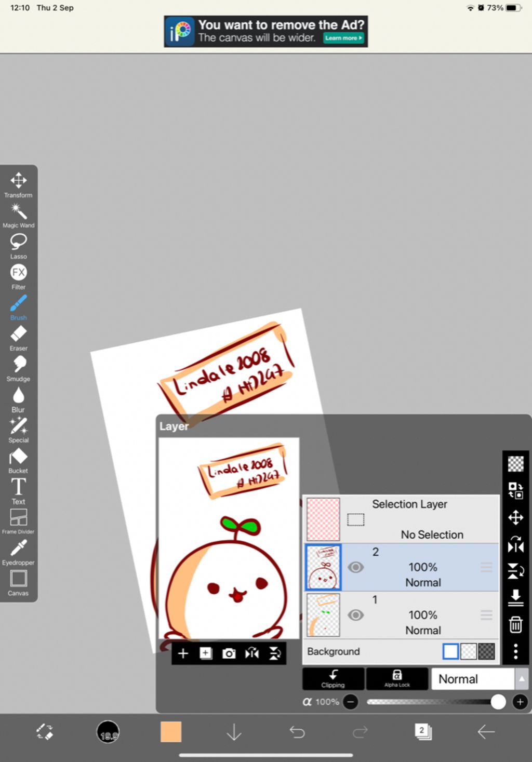Select layer 1 row
Viewport: 532px width, 762px height.
pos(401,615)
